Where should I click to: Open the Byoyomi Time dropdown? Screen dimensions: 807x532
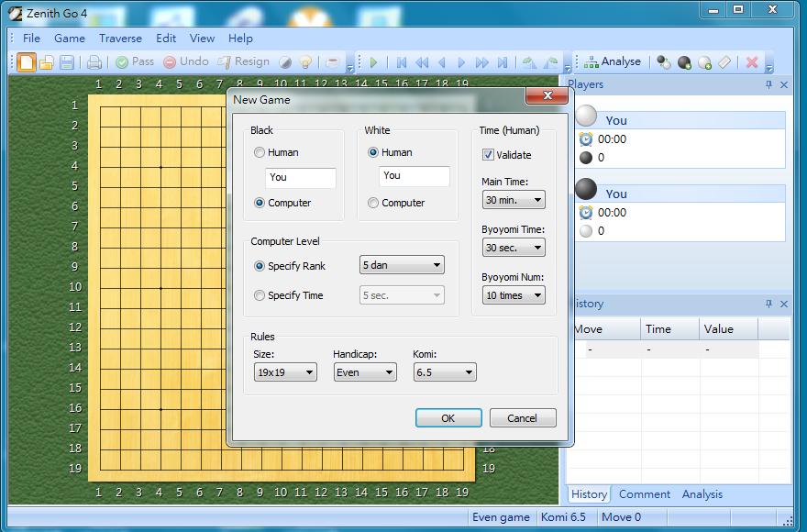(x=514, y=248)
